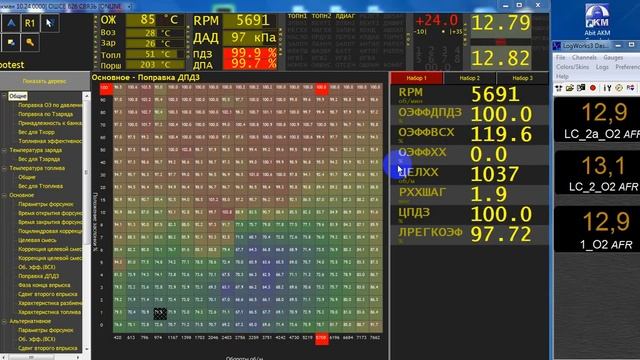Viewport: 640px width, 360px height.
Task: Select Поправка ДПДЗ tree item
Action: click(x=38, y=276)
